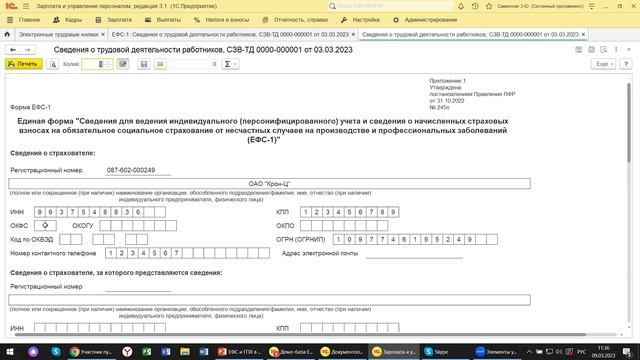Expand the sum Σ dropdown
640x360 pixels.
(230, 64)
